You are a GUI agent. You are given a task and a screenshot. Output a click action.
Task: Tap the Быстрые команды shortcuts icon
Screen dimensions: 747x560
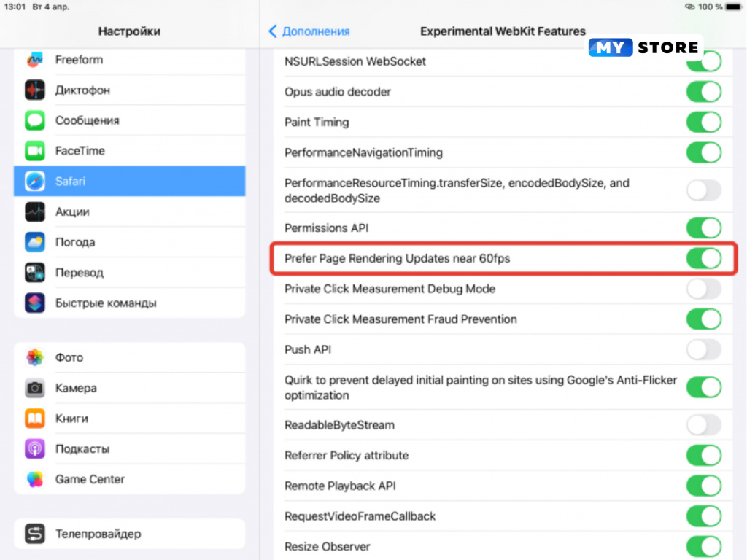[x=35, y=303]
